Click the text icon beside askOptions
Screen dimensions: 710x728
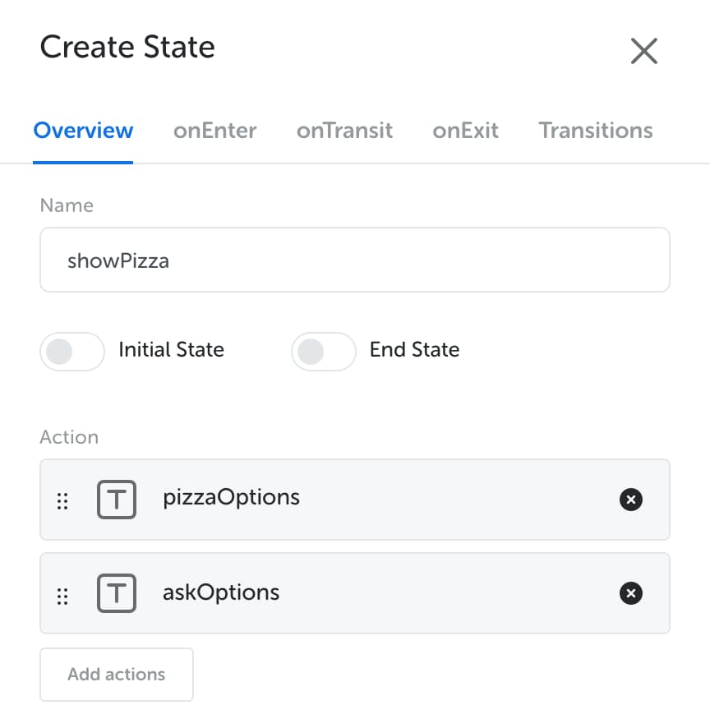[117, 593]
